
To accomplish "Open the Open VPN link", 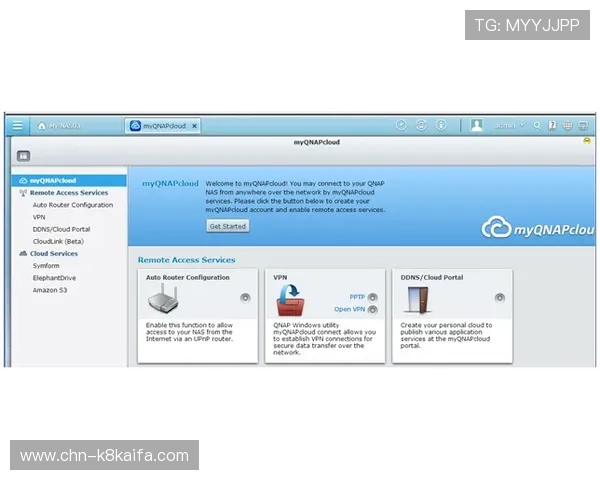I will click(x=349, y=309).
